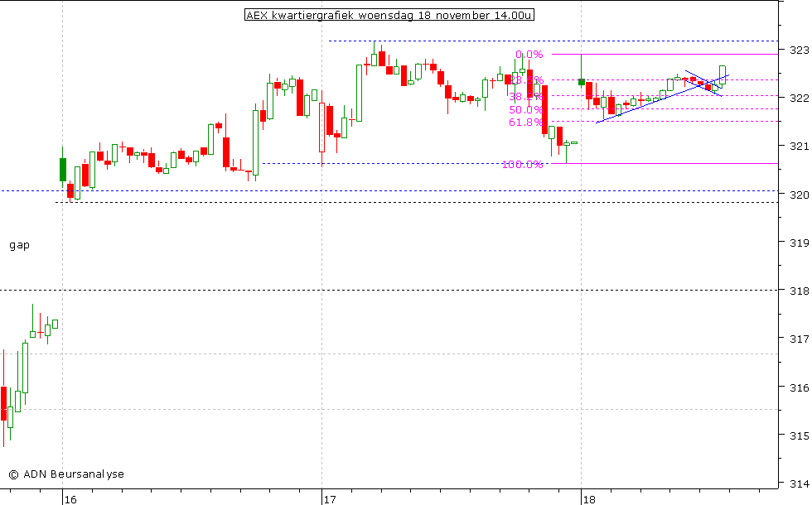Click the last hollow green candle on day 18
812x505 pixels.
click(723, 75)
